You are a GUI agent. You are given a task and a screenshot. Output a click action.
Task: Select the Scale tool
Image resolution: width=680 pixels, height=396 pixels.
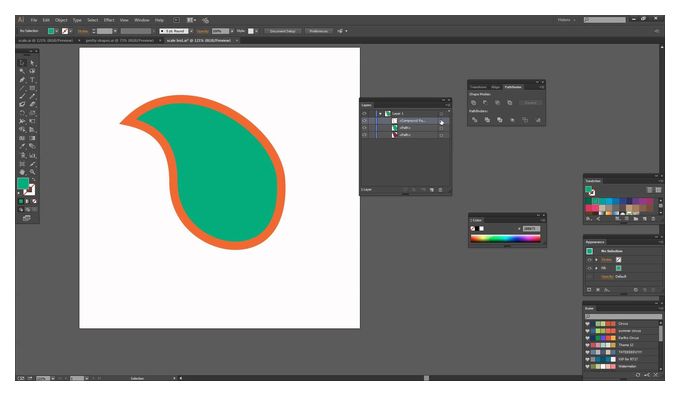tap(32, 113)
